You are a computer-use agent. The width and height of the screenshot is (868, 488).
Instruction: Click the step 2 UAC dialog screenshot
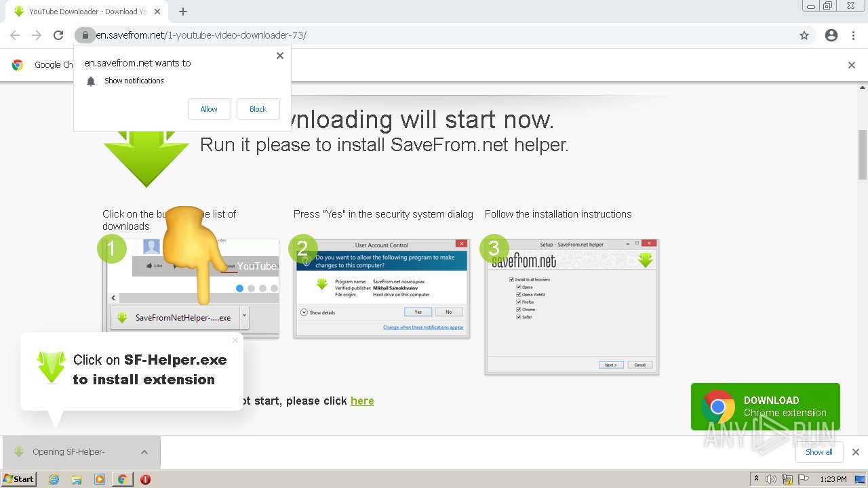pyautogui.click(x=382, y=288)
